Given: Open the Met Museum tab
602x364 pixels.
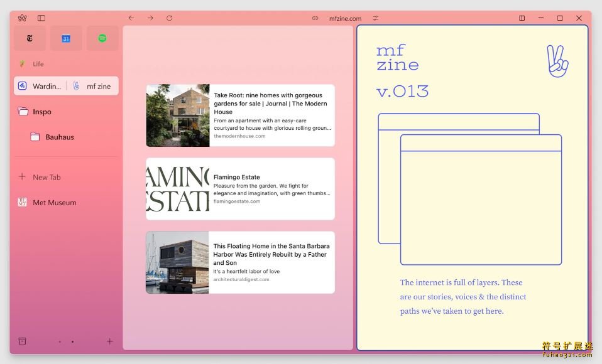Looking at the screenshot, I should pos(54,203).
